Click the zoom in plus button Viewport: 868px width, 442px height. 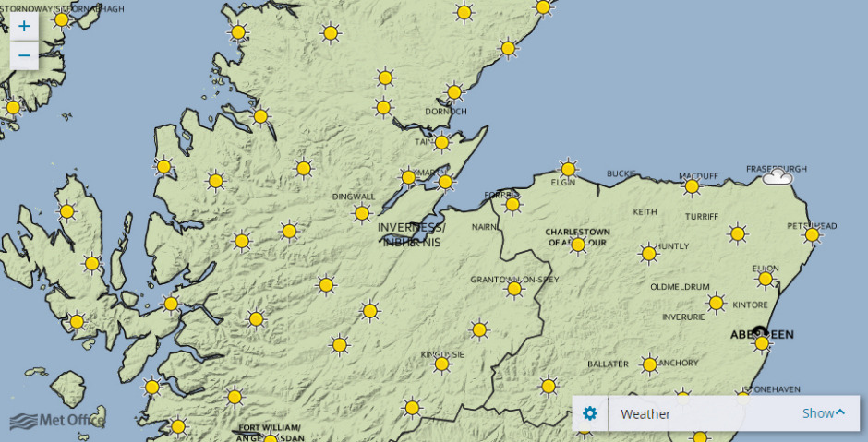24,26
